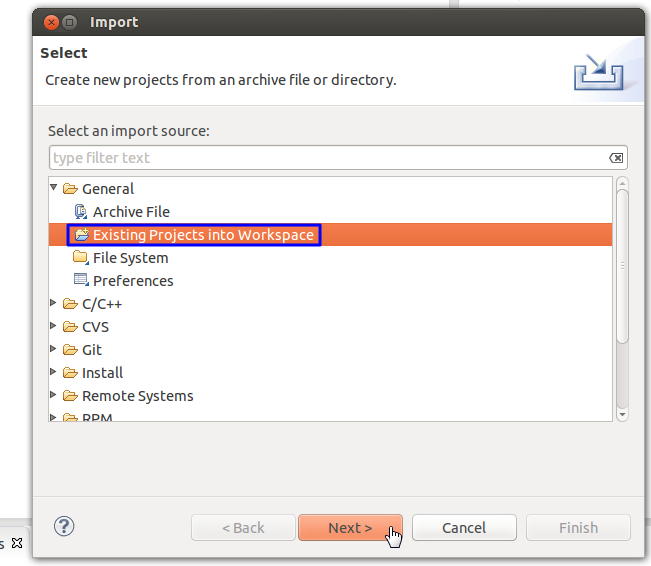This screenshot has width=651, height=566.
Task: Click the help question mark icon
Action: click(65, 526)
